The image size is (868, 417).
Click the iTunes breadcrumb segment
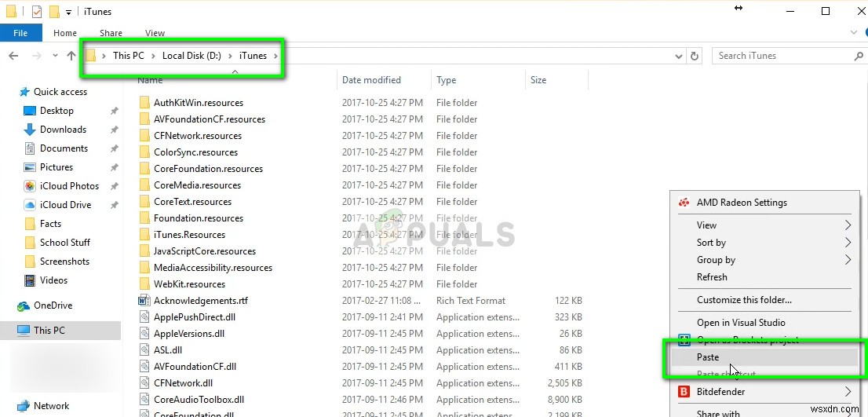click(253, 56)
